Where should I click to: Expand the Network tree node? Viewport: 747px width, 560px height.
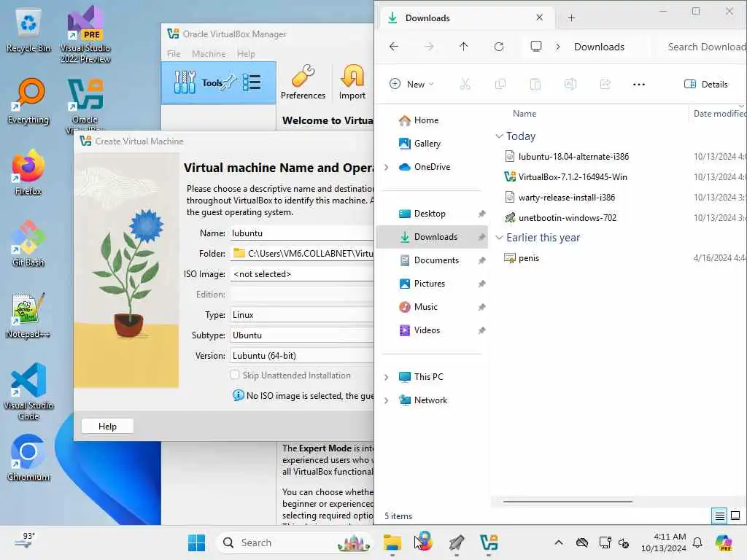[x=387, y=400]
